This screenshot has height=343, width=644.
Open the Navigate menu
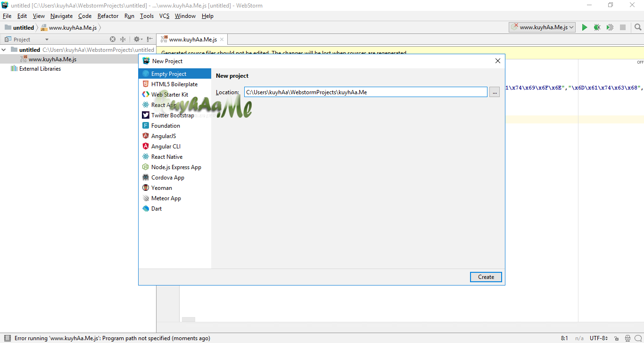tap(62, 16)
